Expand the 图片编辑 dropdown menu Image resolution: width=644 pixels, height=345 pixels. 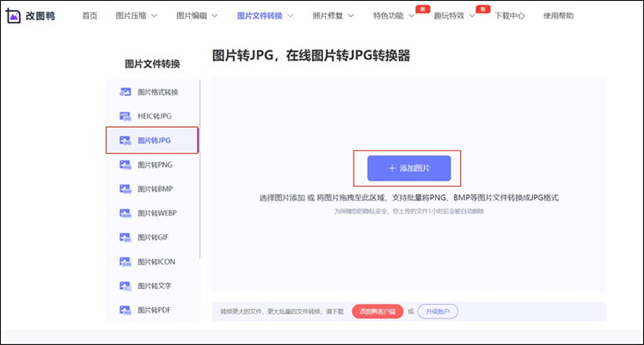click(x=197, y=16)
